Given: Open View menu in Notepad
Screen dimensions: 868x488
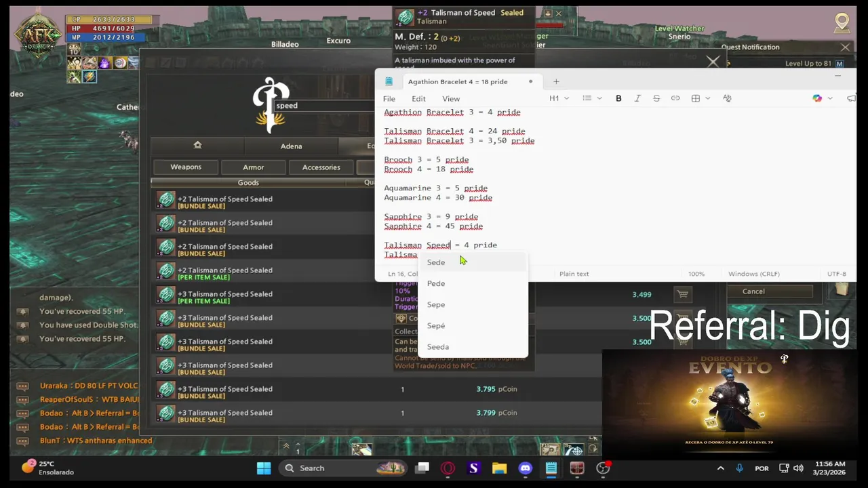Looking at the screenshot, I should (x=451, y=99).
